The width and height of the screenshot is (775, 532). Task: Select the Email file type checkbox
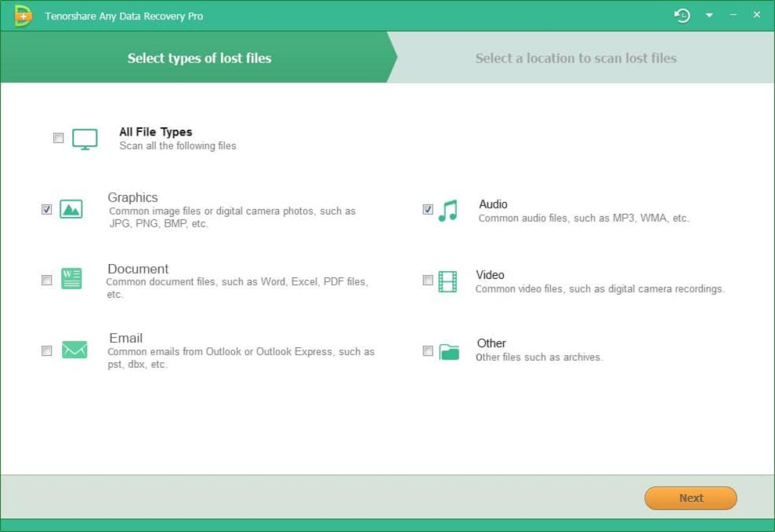click(x=46, y=351)
